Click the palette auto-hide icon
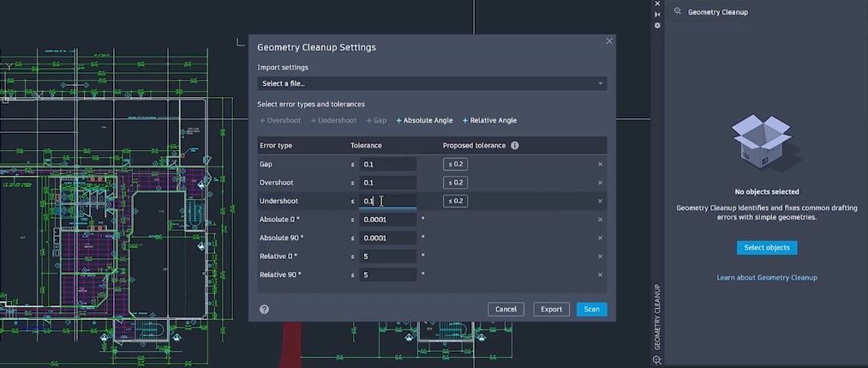 (657, 15)
